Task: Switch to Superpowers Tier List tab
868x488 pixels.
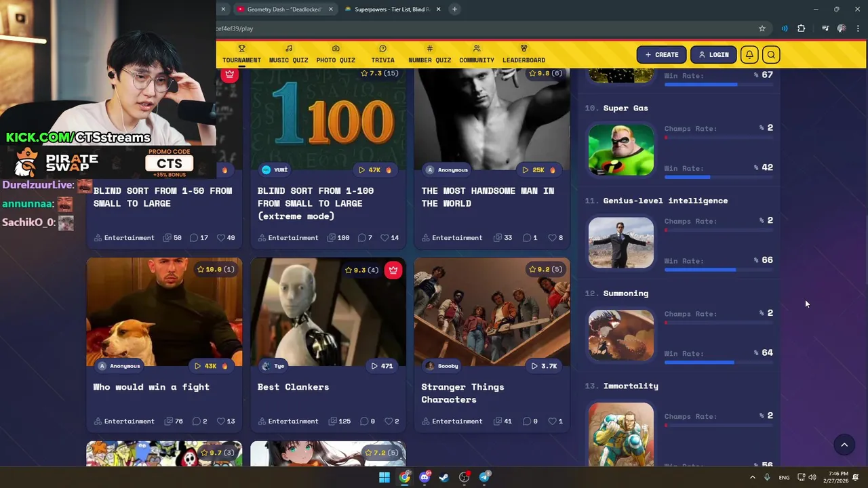Action: (x=392, y=9)
